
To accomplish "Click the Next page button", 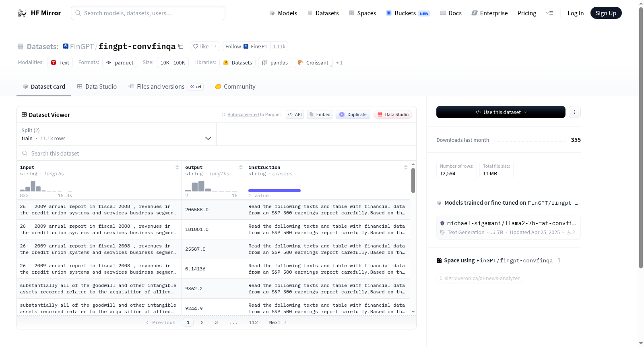I will click(x=278, y=322).
